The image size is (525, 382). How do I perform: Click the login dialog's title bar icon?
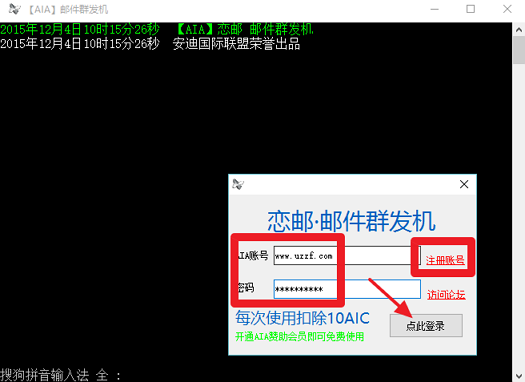pyautogui.click(x=238, y=184)
